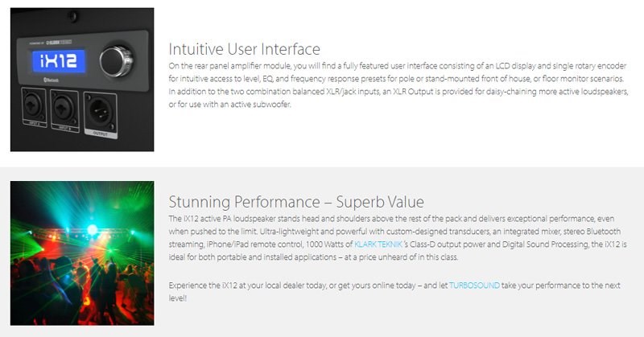Click the blue iX12 LCD display
Viewport: 644px width, 337px height.
(x=59, y=61)
